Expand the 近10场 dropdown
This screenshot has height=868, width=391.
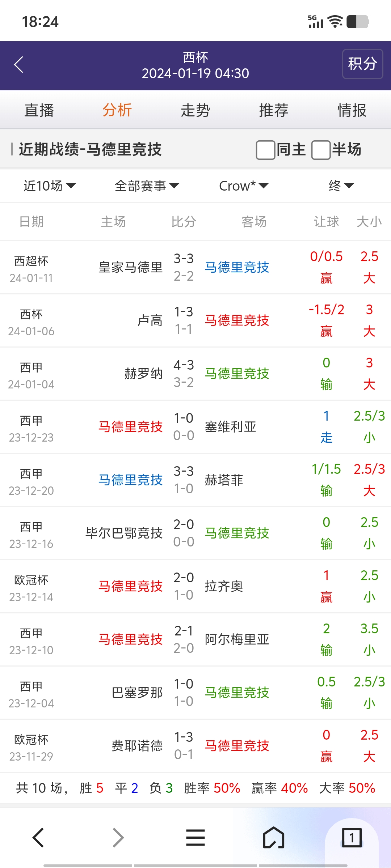click(50, 186)
